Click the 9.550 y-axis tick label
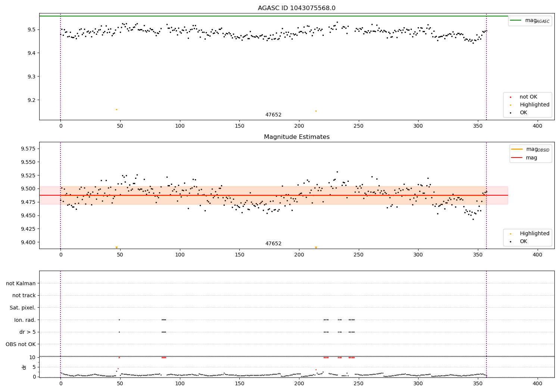The width and height of the screenshot is (560, 392). pos(28,162)
